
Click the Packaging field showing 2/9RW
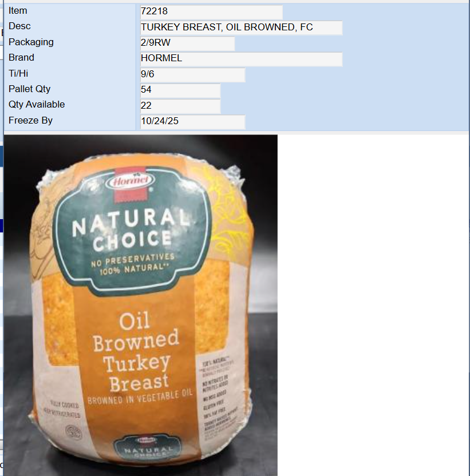(x=187, y=43)
